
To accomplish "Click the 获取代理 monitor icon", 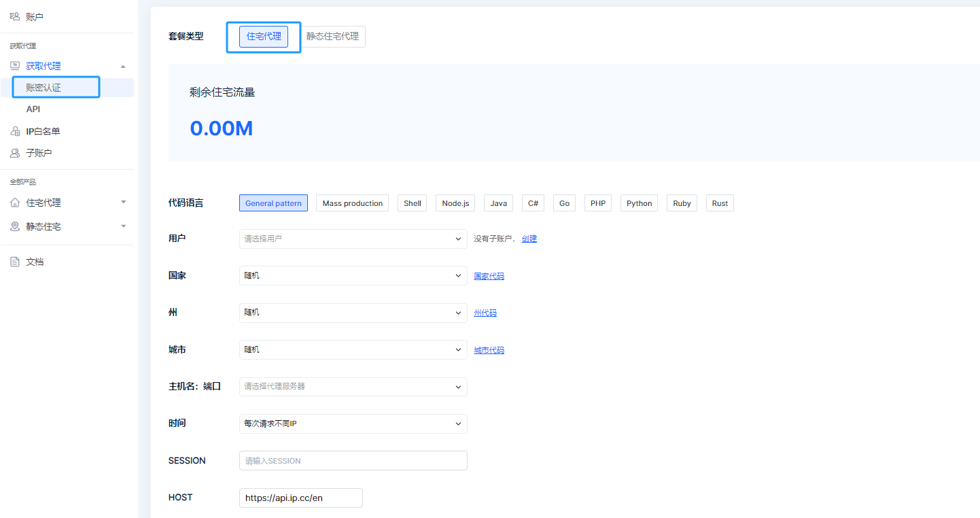I will coord(15,66).
